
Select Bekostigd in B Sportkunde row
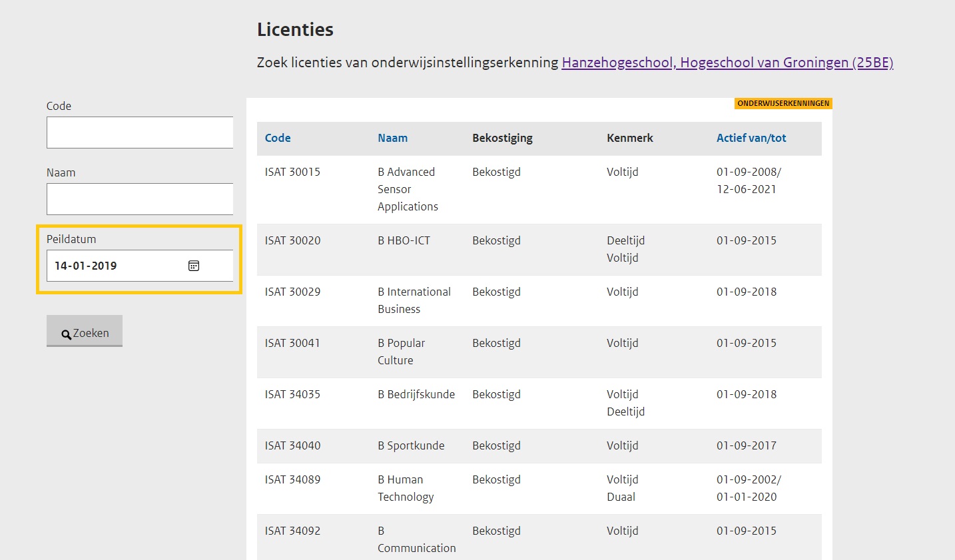496,445
